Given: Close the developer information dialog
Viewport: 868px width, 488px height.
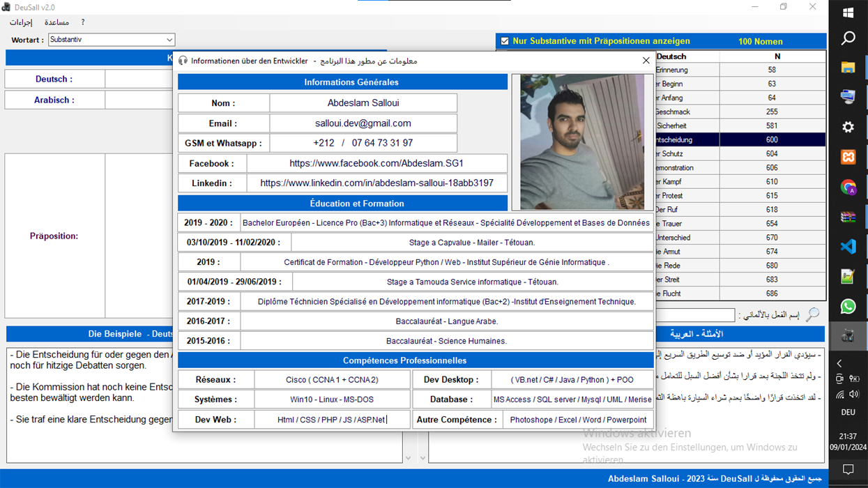Looking at the screenshot, I should pos(646,61).
